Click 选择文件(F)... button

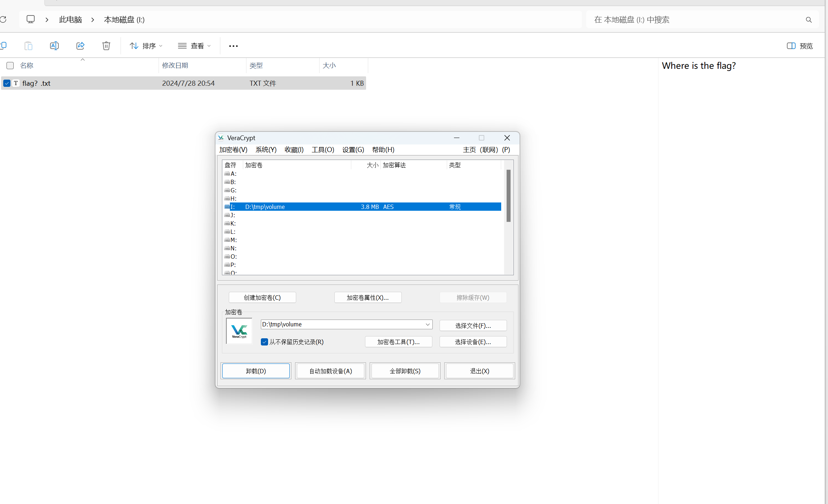[x=473, y=326]
